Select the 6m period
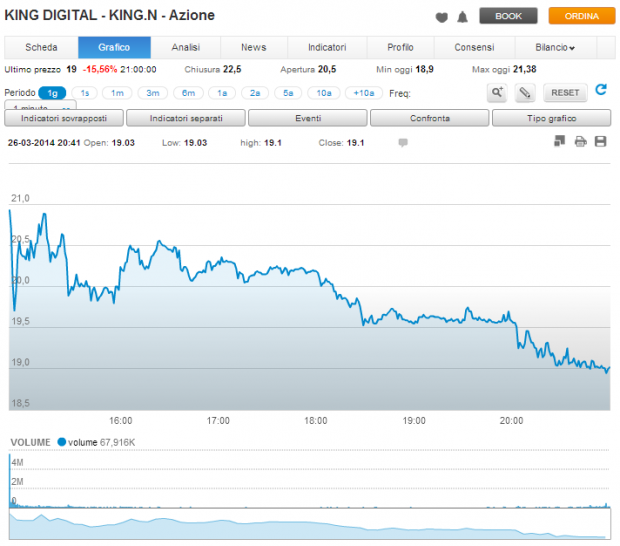620x546 pixels. pyautogui.click(x=188, y=93)
